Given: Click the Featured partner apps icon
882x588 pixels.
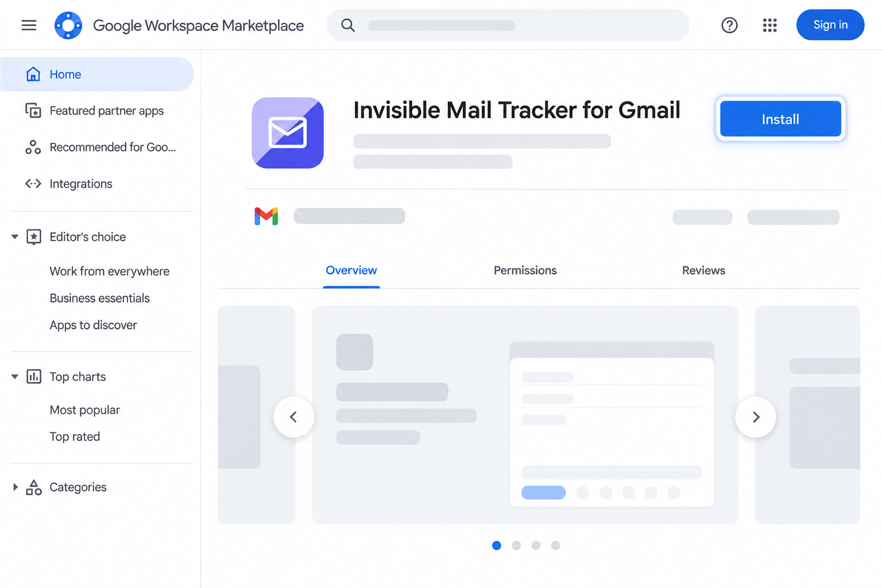Looking at the screenshot, I should pos(33,110).
